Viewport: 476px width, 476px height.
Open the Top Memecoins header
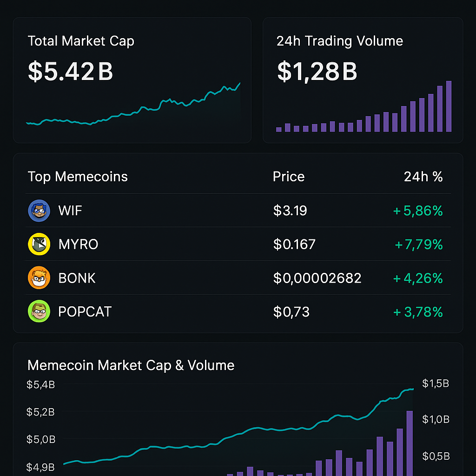(78, 177)
